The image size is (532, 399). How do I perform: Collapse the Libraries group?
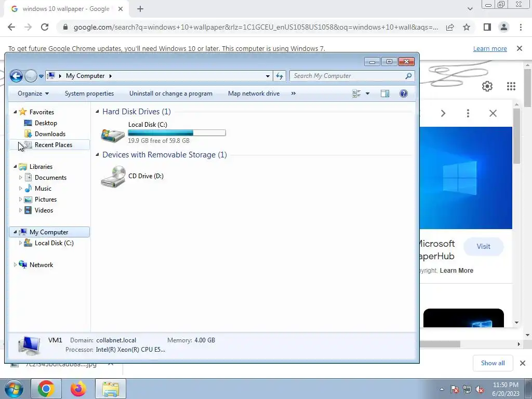(x=15, y=166)
